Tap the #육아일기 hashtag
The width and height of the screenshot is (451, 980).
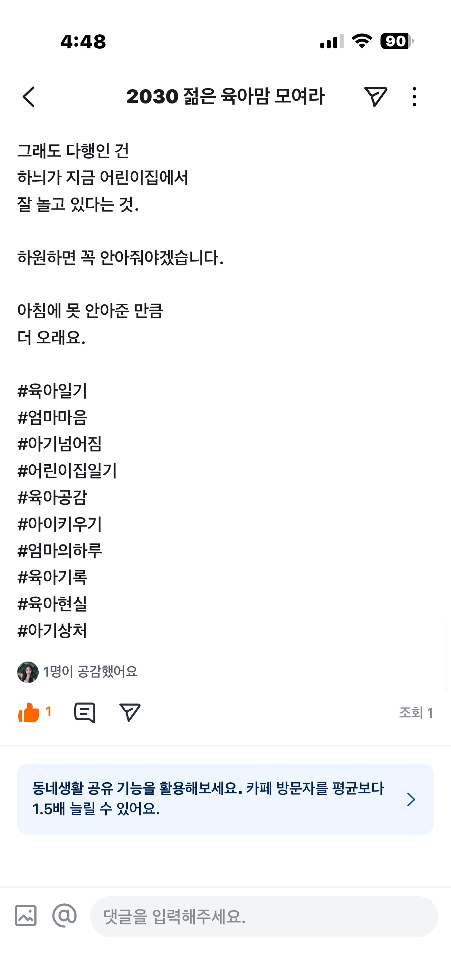point(53,391)
